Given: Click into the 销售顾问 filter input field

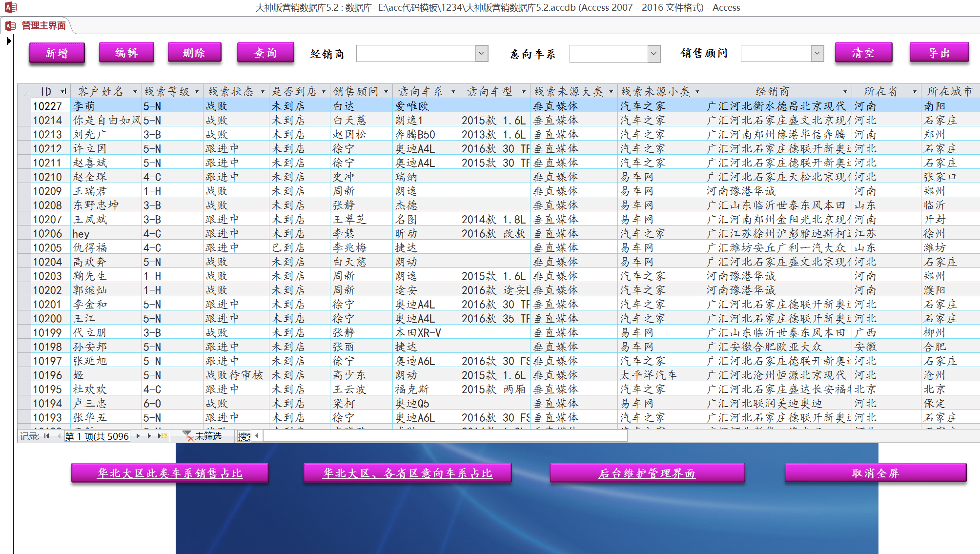Looking at the screenshot, I should tap(776, 53).
